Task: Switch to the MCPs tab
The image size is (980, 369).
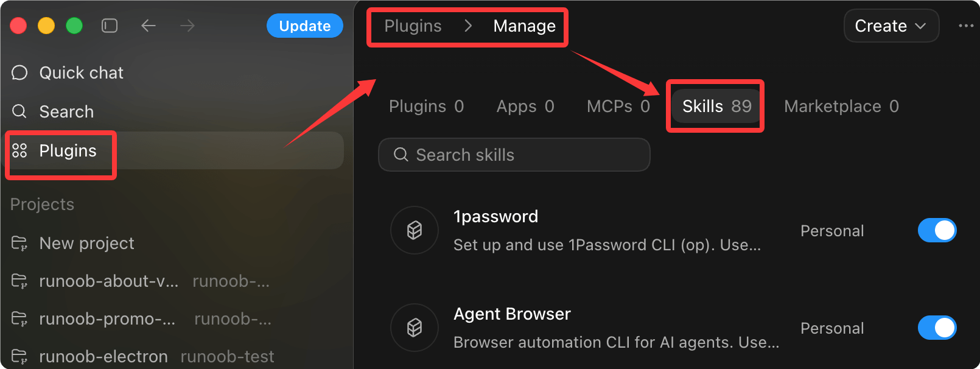Action: point(618,107)
